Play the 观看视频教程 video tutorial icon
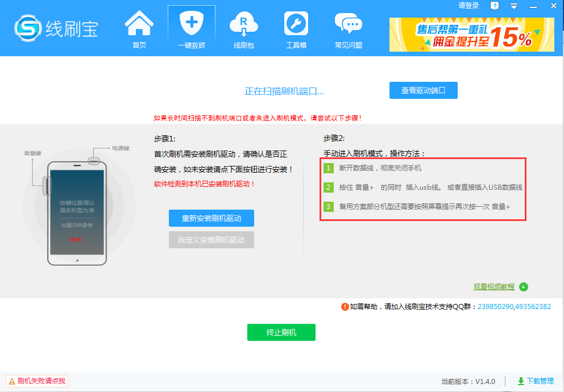Image resolution: width=564 pixels, height=392 pixels. pos(523,287)
